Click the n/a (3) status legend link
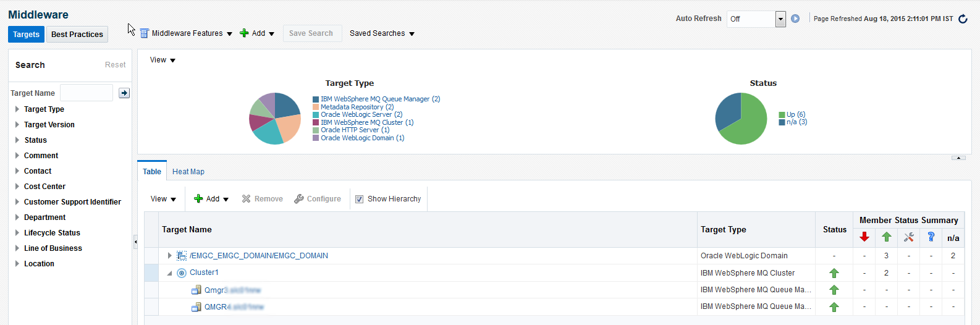Screen dimensions: 980x325 pos(796,122)
